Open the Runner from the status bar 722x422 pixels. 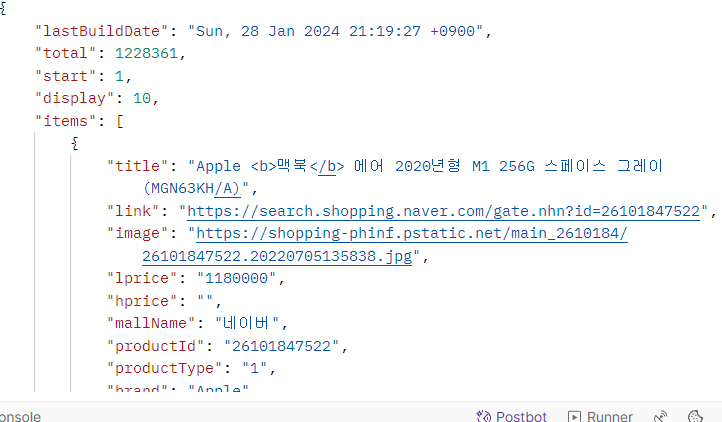[x=600, y=416]
